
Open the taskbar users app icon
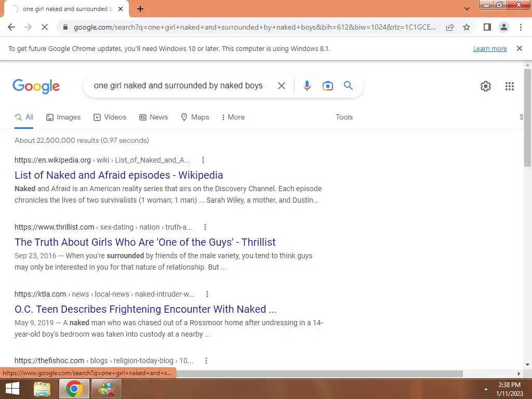tap(106, 389)
